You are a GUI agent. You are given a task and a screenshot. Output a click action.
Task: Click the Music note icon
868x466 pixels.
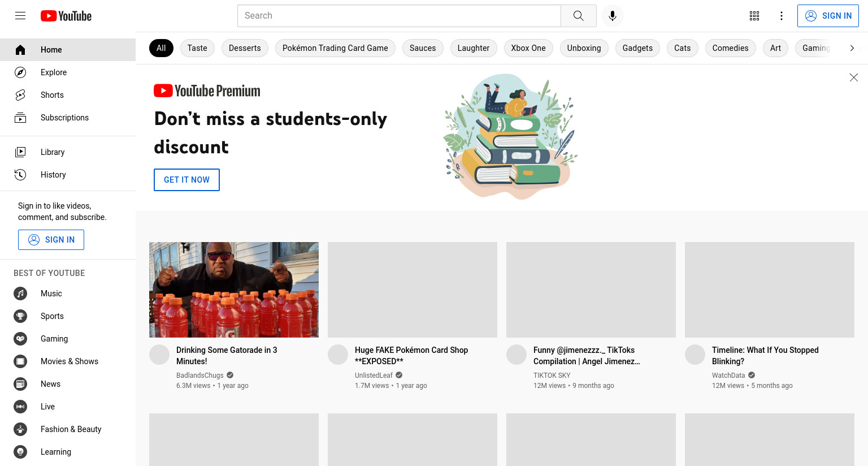tap(20, 294)
